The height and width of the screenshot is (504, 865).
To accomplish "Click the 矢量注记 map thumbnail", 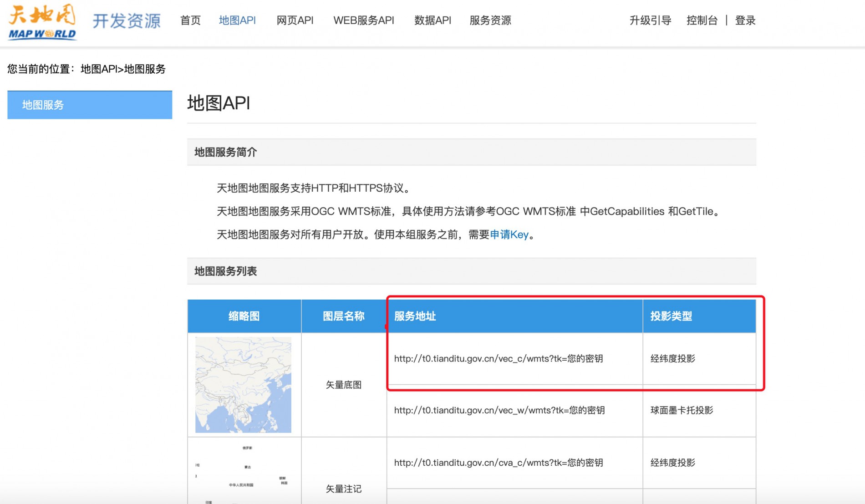I will pos(243,473).
